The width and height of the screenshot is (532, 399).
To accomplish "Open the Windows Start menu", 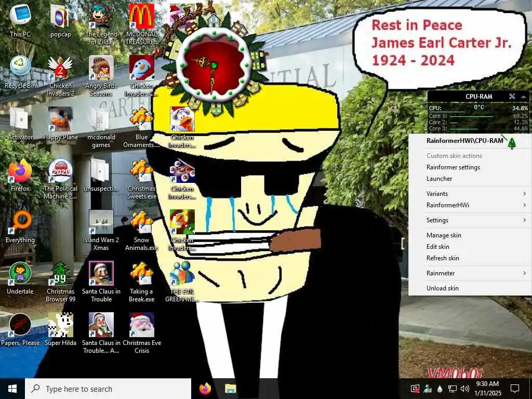I will [12, 389].
